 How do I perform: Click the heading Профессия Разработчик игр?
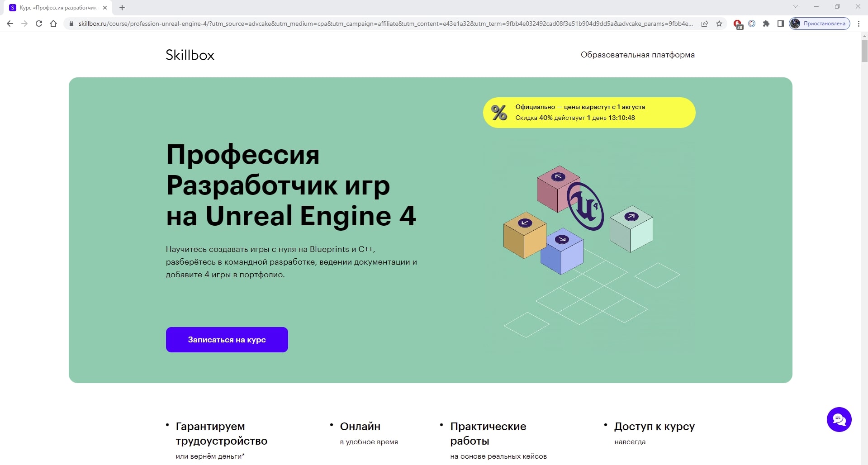click(x=291, y=185)
